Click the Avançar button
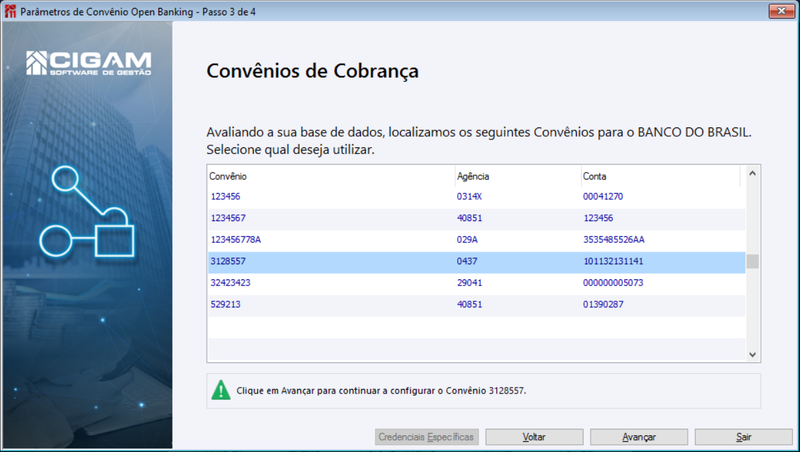The image size is (800, 452). tap(639, 437)
